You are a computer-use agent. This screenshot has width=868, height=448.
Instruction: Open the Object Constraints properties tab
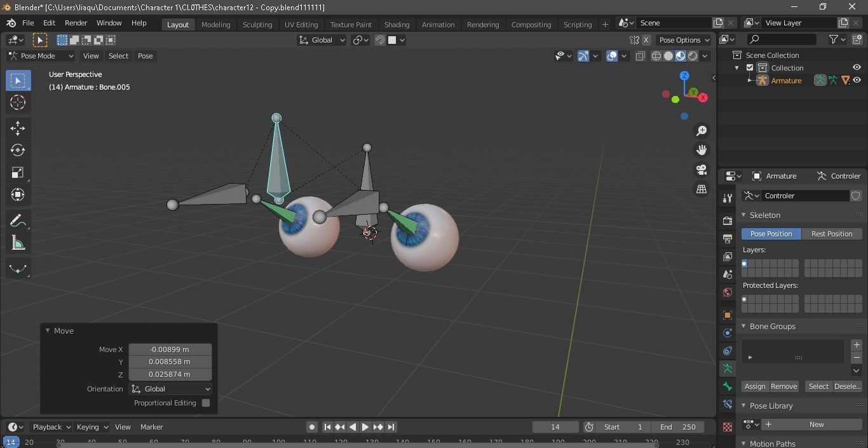point(728,350)
